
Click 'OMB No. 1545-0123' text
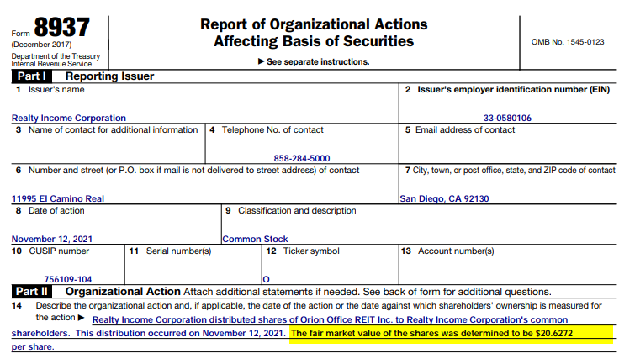(x=568, y=42)
